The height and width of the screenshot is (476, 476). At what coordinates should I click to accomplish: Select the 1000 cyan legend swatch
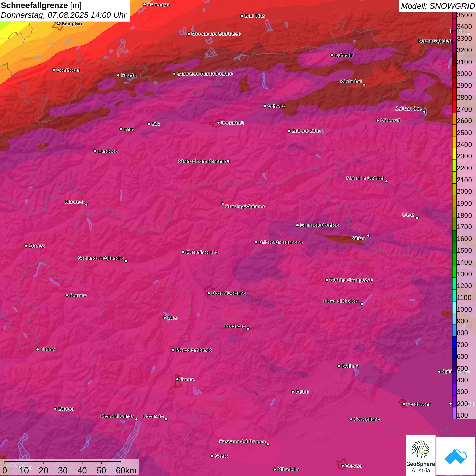click(454, 307)
